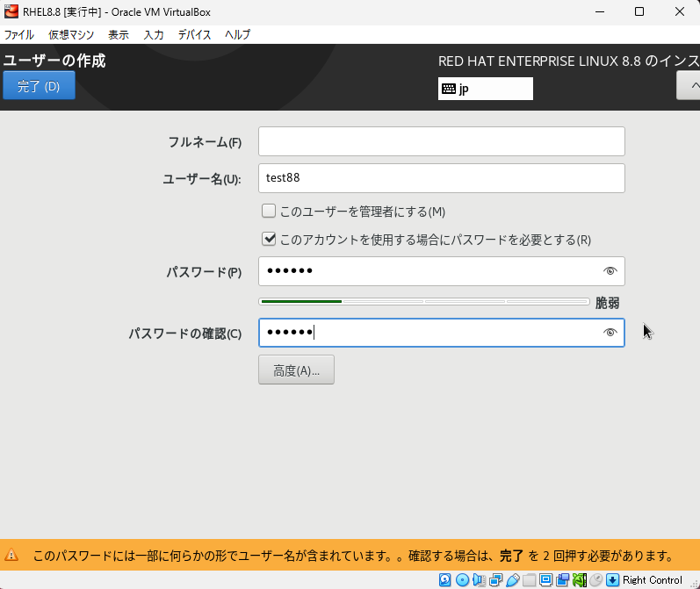The image size is (700, 589).
Task: Enable このユーザーを管理者にする checkbox
Action: (269, 211)
